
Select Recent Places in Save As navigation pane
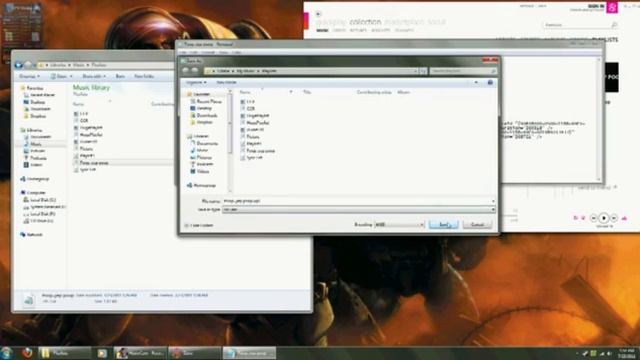pos(206,101)
